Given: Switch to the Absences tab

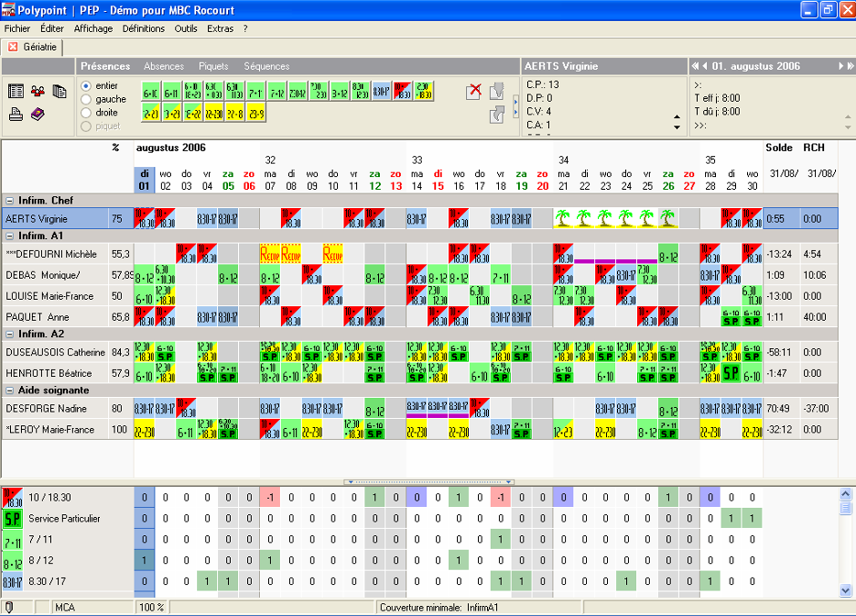Looking at the screenshot, I should click(x=164, y=66).
